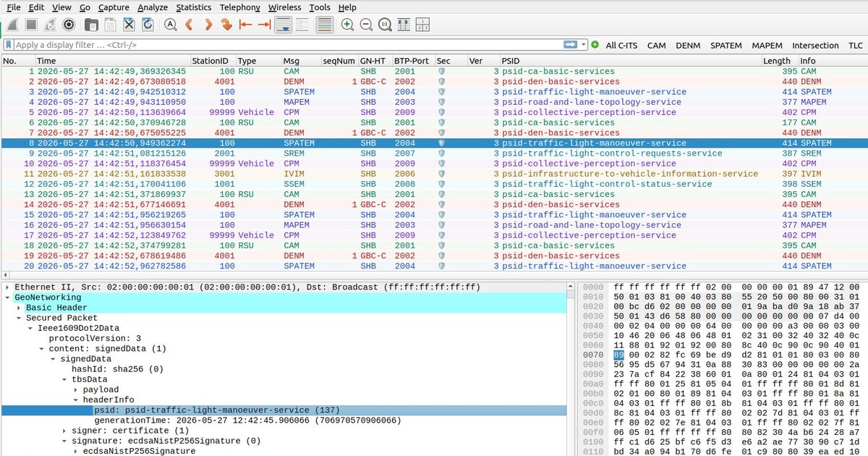
Task: Apply the Intersection filter button
Action: pyautogui.click(x=815, y=45)
